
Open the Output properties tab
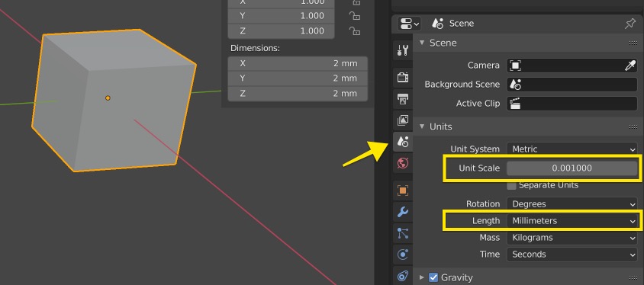tap(403, 98)
